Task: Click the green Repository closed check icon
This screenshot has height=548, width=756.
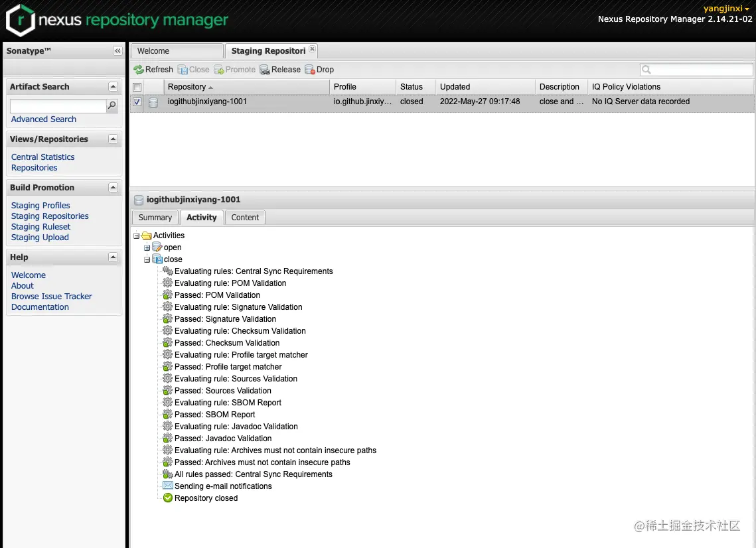Action: coord(168,498)
